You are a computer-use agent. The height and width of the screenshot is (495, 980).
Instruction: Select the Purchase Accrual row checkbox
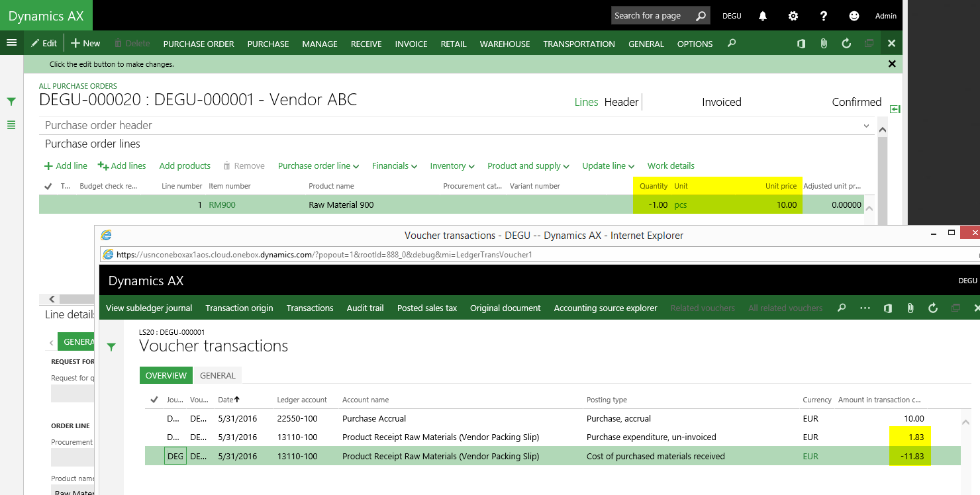(x=154, y=419)
